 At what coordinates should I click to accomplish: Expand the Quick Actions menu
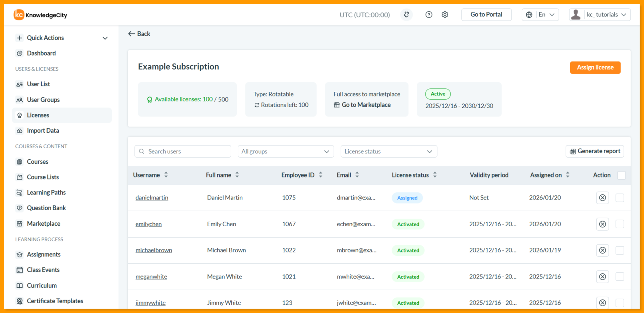(x=62, y=38)
